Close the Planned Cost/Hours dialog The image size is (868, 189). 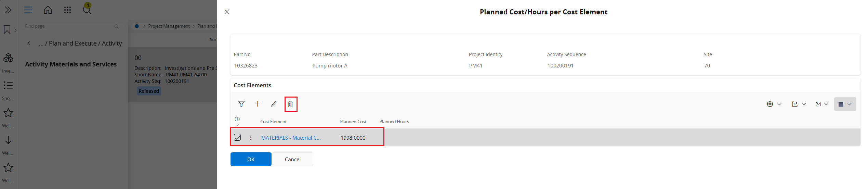tap(227, 12)
